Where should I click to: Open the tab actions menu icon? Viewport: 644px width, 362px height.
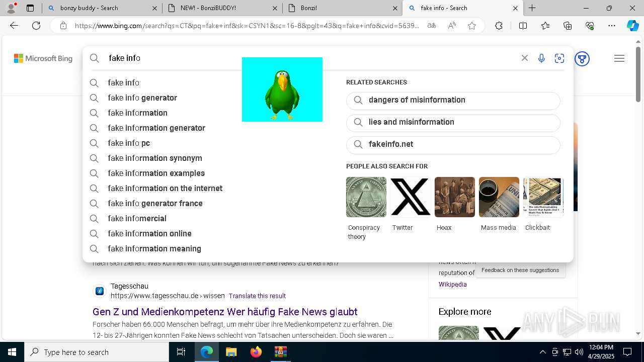click(30, 8)
